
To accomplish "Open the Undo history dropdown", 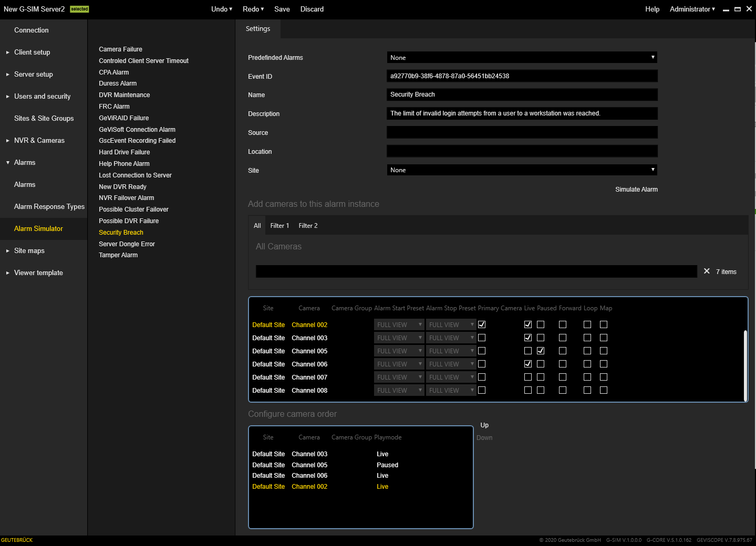I will [222, 9].
